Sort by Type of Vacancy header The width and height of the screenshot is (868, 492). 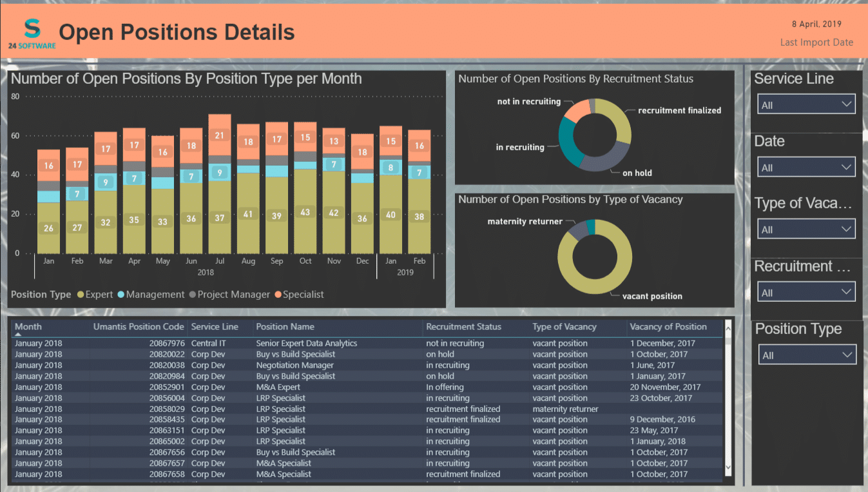tap(564, 327)
